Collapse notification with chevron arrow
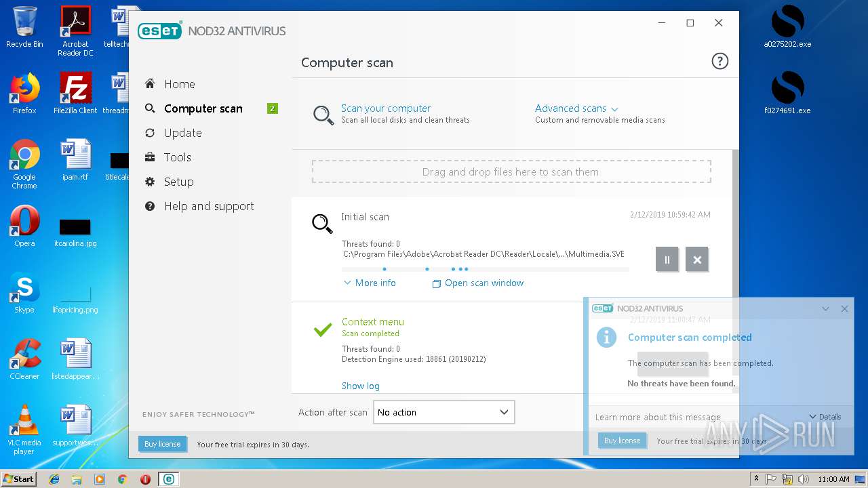This screenshot has height=488, width=868. tap(825, 308)
